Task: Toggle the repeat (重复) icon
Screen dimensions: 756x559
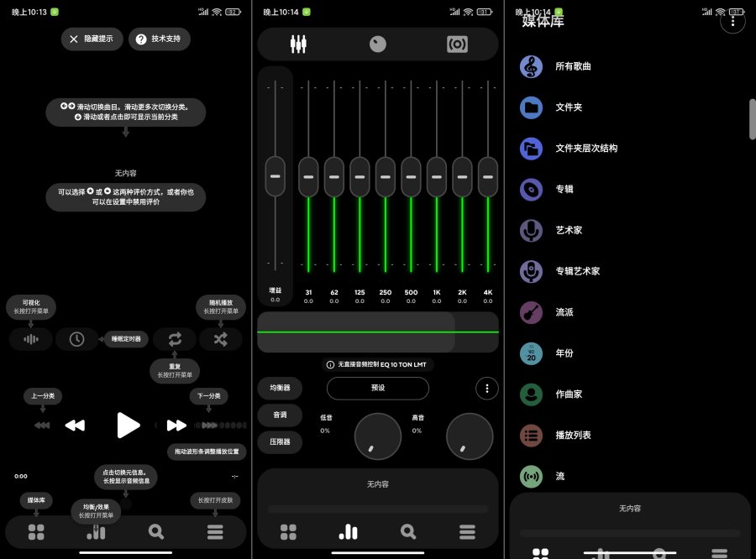Action: tap(175, 339)
